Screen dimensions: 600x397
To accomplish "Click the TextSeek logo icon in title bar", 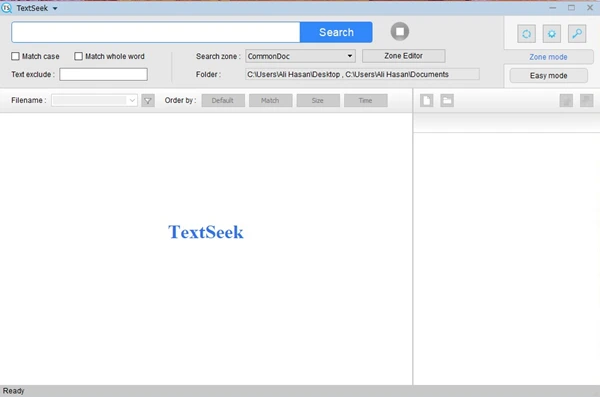I will (6, 8).
